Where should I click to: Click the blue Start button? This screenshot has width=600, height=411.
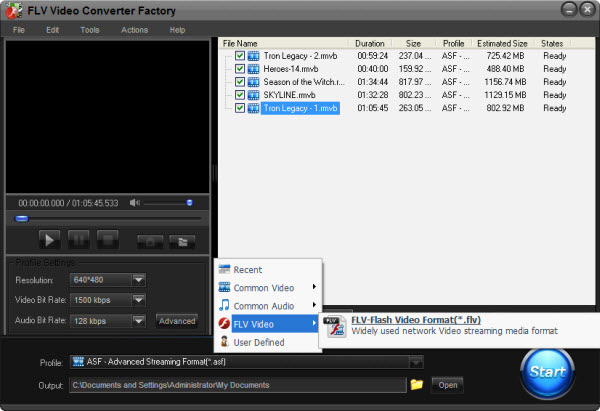tap(548, 372)
